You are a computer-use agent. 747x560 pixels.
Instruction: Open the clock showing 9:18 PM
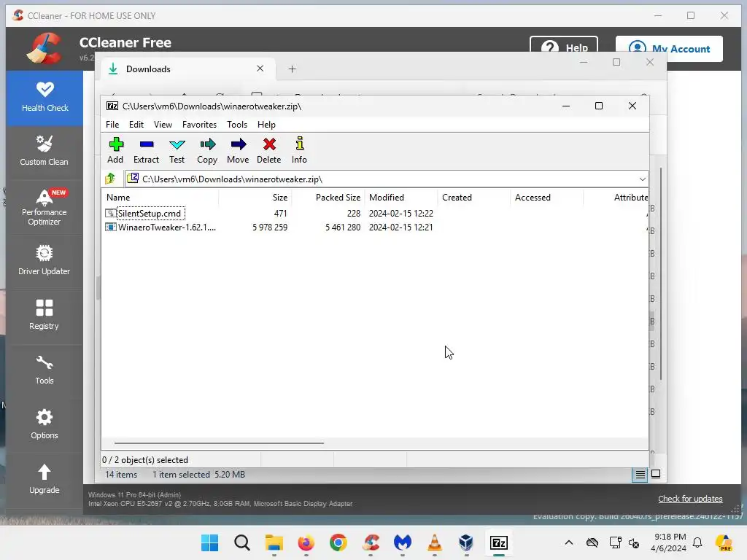(x=670, y=542)
